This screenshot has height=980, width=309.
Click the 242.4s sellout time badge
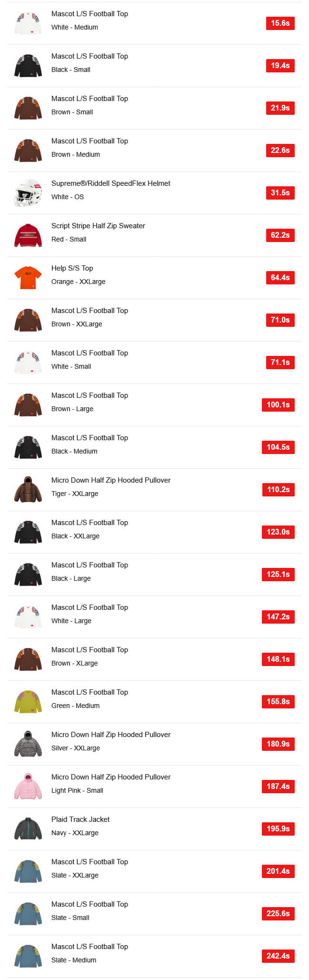point(278,956)
